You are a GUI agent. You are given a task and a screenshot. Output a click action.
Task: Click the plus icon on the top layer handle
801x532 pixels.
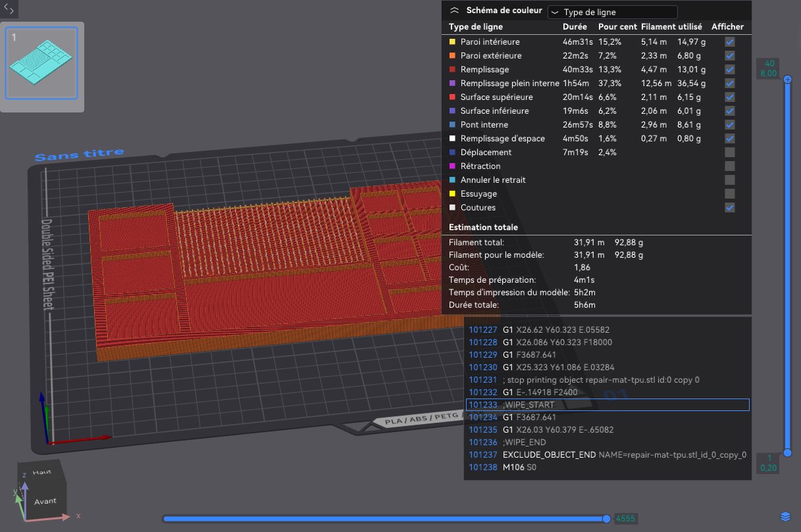[x=788, y=80]
